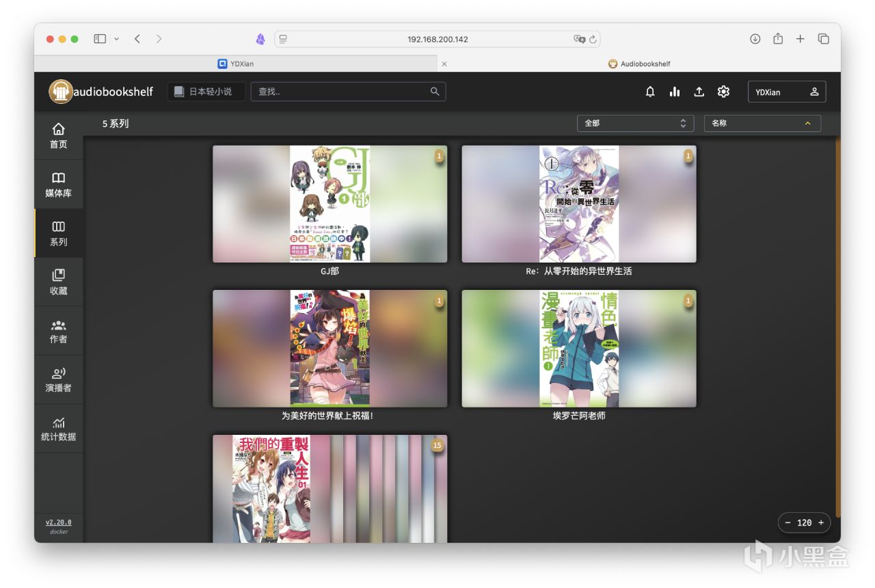Click the 为美好的世界献上祝福! title text

327,416
